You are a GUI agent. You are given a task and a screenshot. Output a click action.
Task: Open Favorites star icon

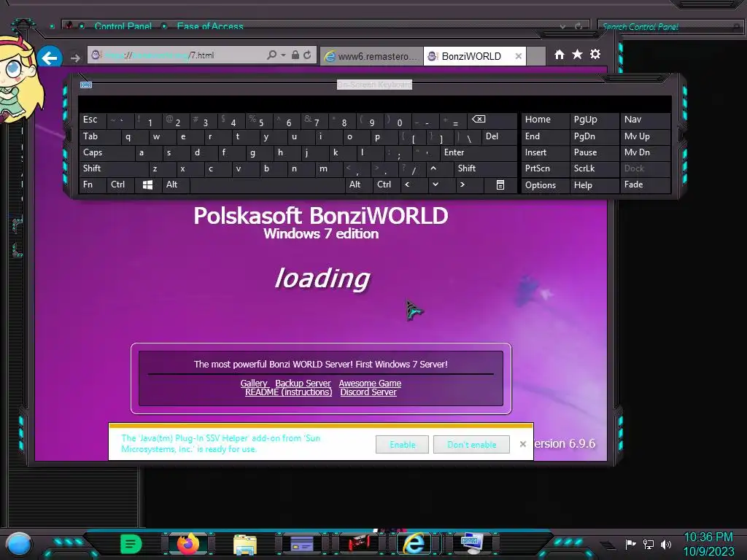point(577,54)
